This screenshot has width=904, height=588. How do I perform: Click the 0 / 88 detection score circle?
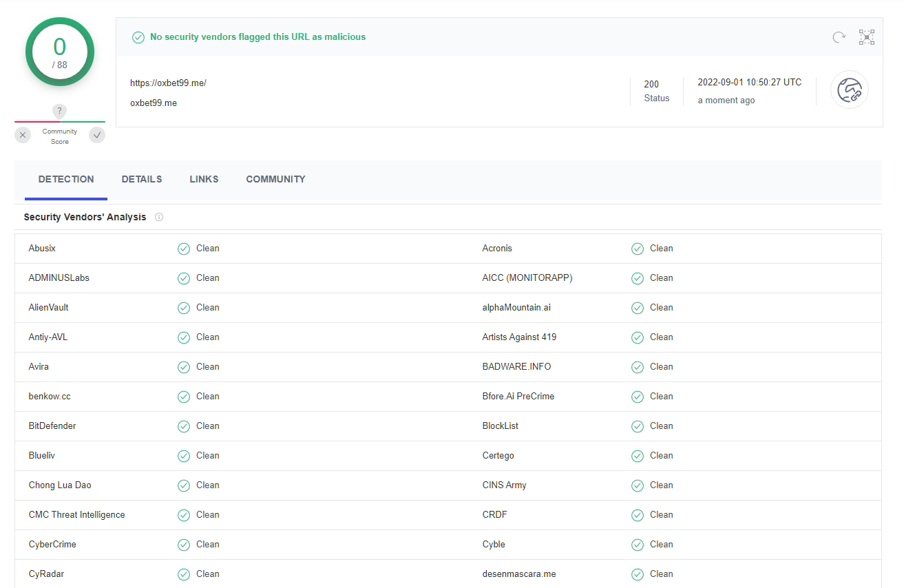60,52
